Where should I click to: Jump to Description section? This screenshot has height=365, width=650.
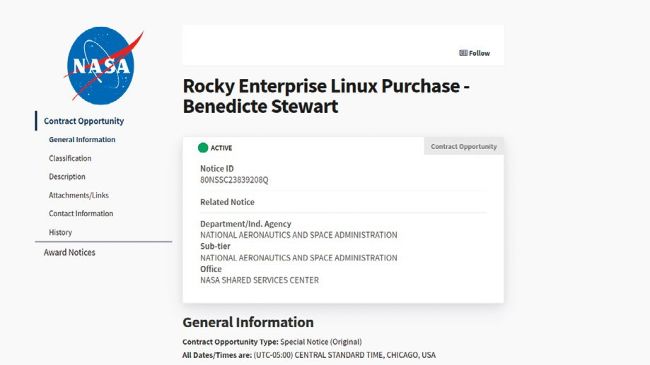(67, 177)
